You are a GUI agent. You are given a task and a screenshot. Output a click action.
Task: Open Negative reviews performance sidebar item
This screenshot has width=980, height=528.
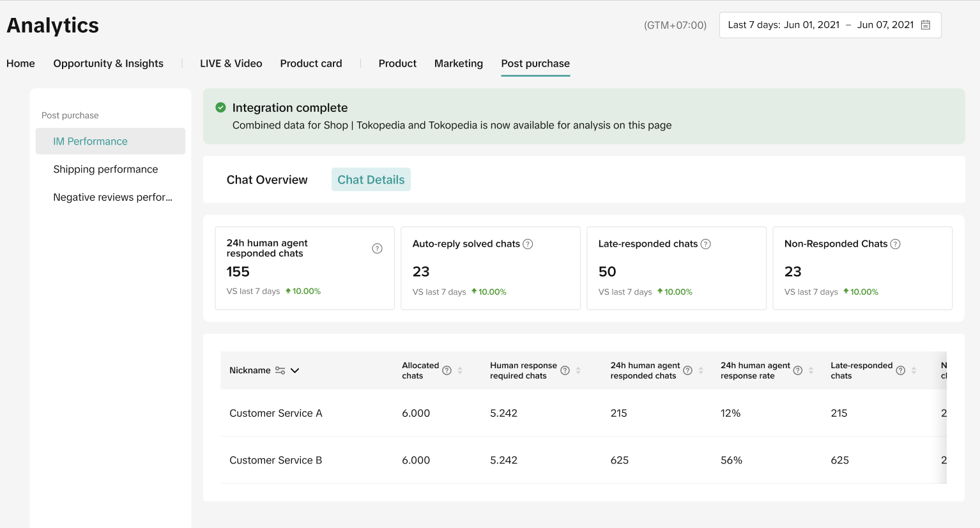[x=112, y=198]
